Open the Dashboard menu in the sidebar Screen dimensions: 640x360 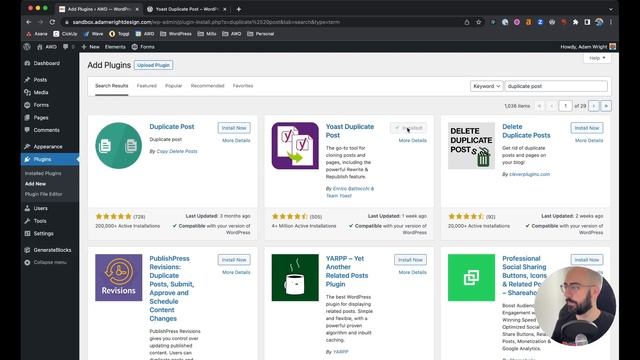coord(47,63)
